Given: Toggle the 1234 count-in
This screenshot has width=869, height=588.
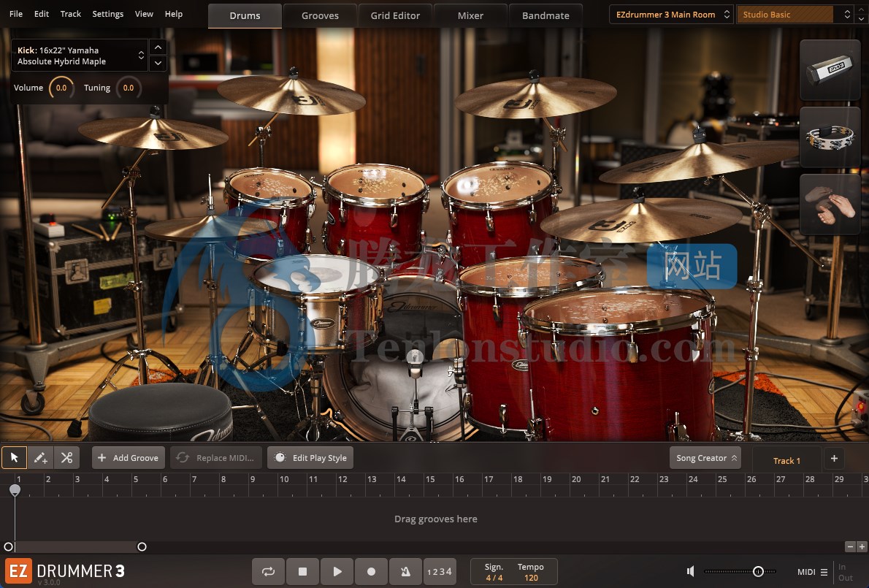Looking at the screenshot, I should [x=440, y=571].
